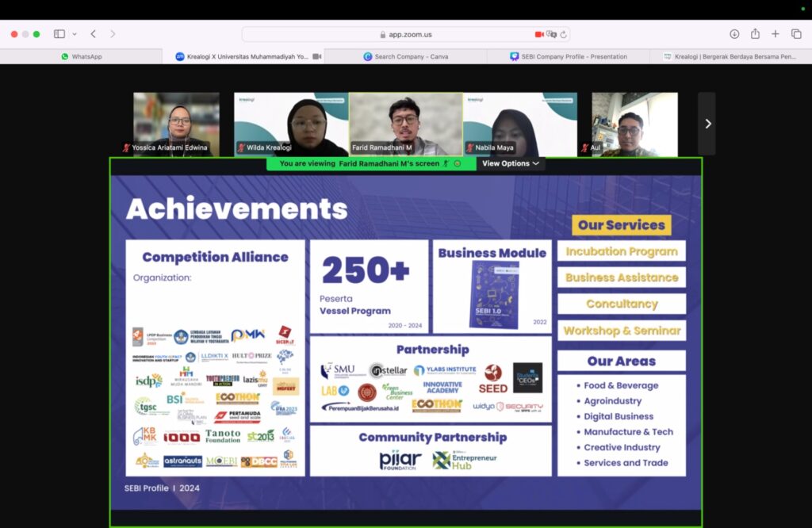Click the 'Food & Beverage' bullet
The width and height of the screenshot is (812, 528).
click(621, 385)
